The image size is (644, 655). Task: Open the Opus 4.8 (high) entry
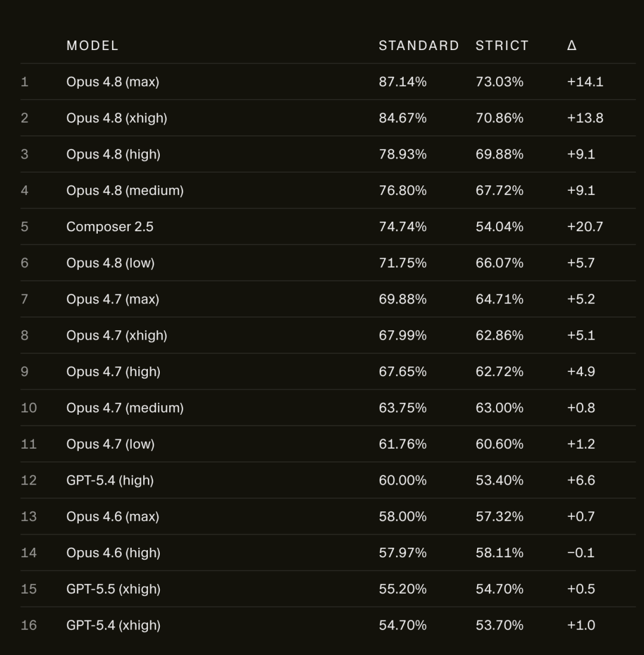(113, 154)
